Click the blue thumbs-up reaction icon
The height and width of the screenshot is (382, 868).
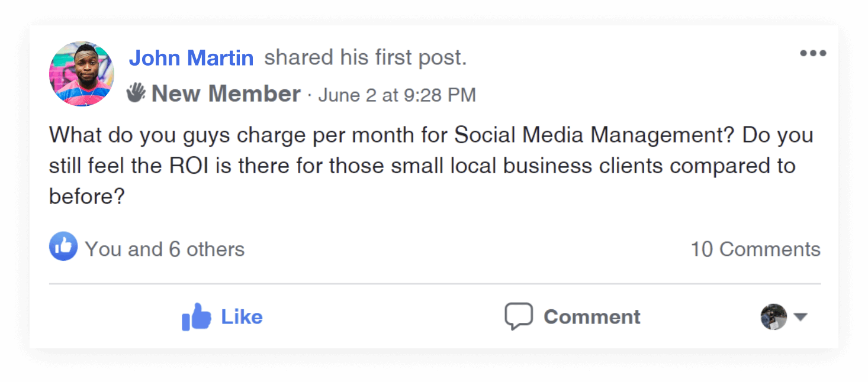[63, 247]
